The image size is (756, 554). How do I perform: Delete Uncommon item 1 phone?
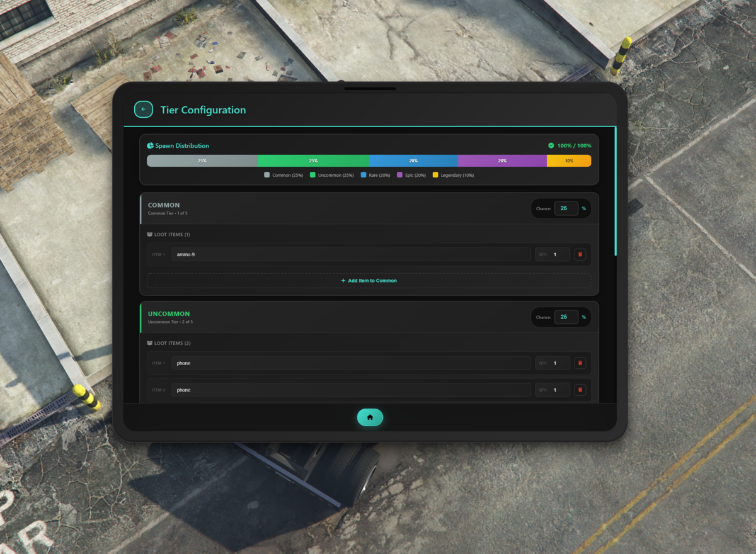click(x=580, y=363)
